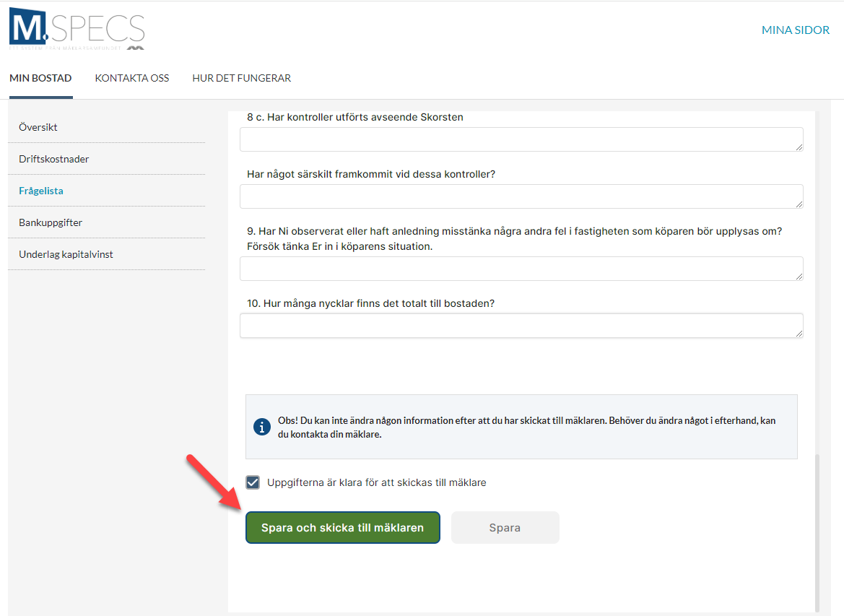Click the '10. Hur många nycklar' question text
Screen dimensions: 844x616
click(x=371, y=303)
